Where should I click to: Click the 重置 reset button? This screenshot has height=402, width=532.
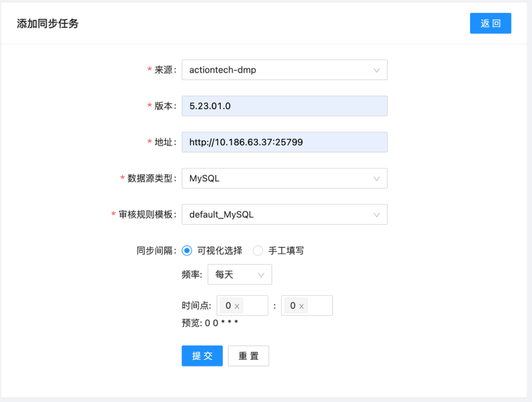click(x=248, y=356)
